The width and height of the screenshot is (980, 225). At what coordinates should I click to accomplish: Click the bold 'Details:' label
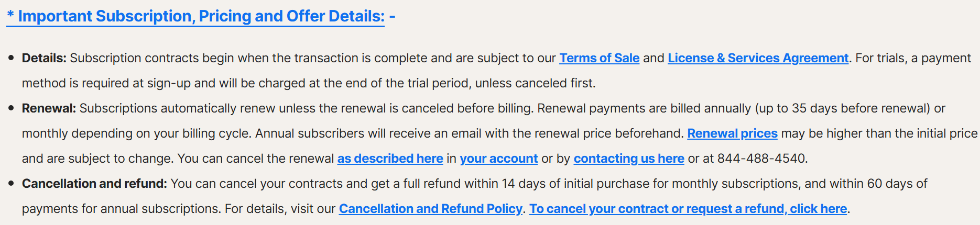(44, 58)
